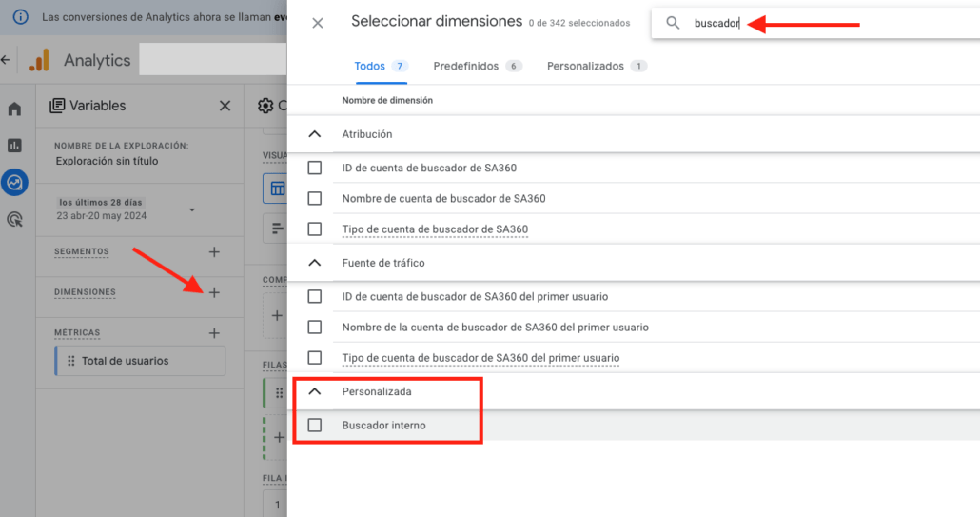Add a new segment with plus icon
This screenshot has height=517, width=980.
pos(214,252)
